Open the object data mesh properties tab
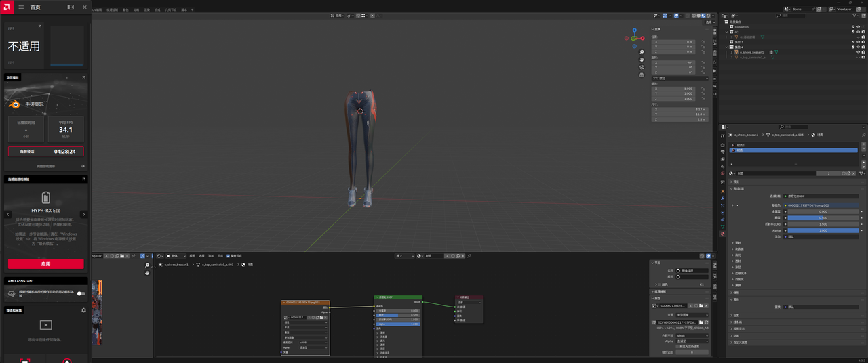868x363 pixels. [723, 226]
